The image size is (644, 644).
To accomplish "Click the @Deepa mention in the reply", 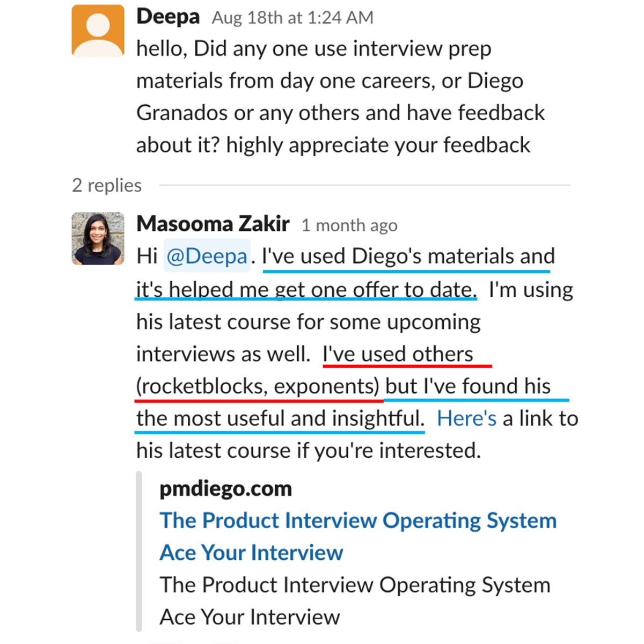I will point(207,257).
